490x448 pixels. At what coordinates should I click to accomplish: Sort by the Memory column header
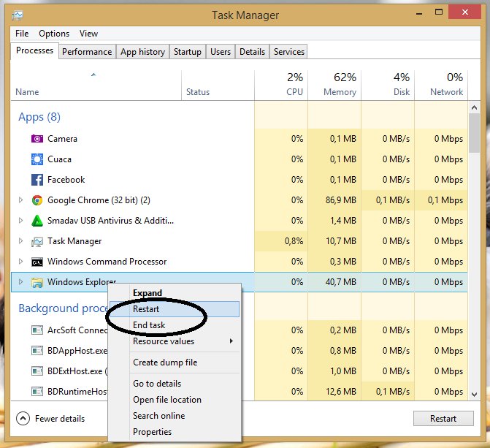tap(334, 86)
